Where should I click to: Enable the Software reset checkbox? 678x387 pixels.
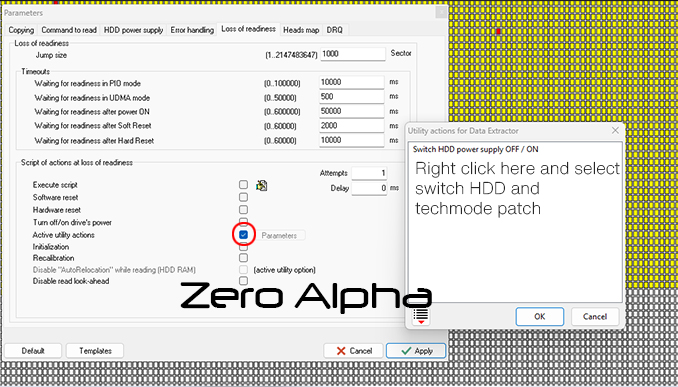(x=243, y=197)
